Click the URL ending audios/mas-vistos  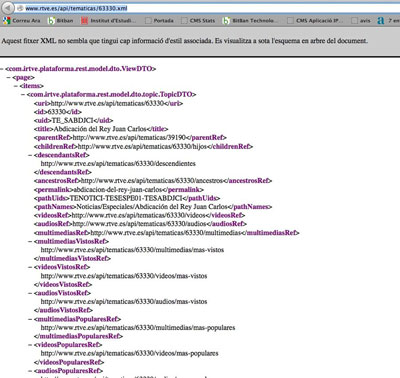pyautogui.click(x=124, y=302)
